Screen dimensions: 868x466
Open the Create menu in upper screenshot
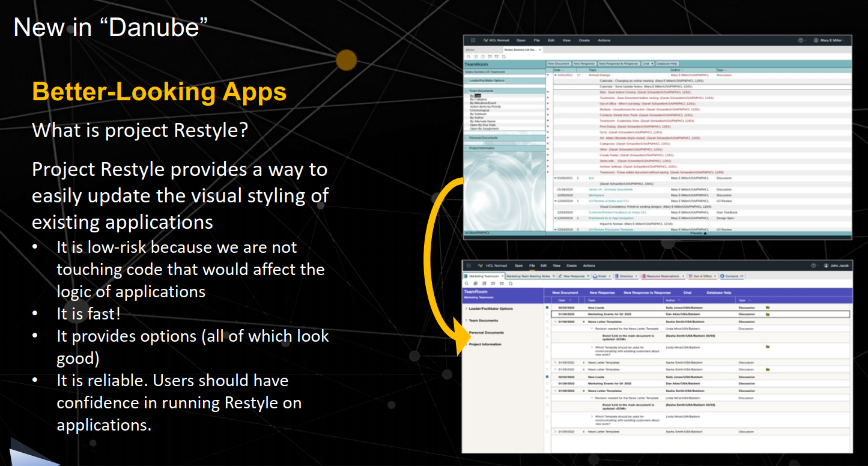coord(584,40)
